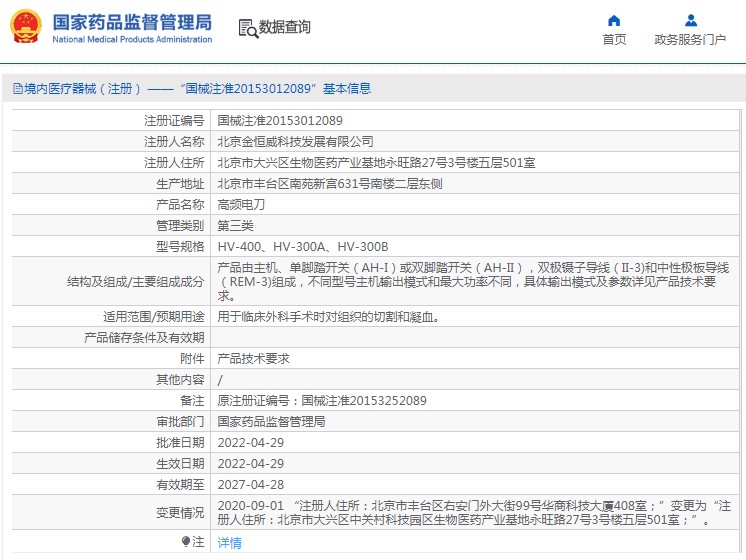Click the 变更情况 row label
This screenshot has height=560, width=746.
coord(179,512)
